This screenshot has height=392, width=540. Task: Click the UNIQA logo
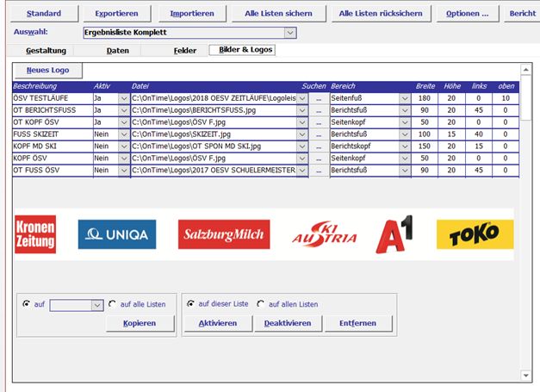coord(117,234)
